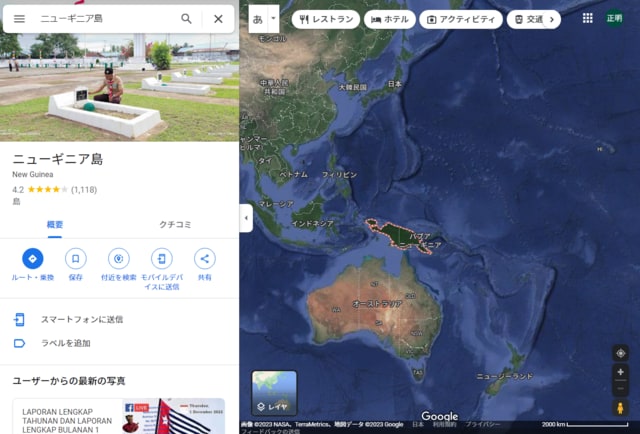Image resolution: width=640 pixels, height=434 pixels.
Task: Open the Google apps grid icon
Action: (587, 18)
